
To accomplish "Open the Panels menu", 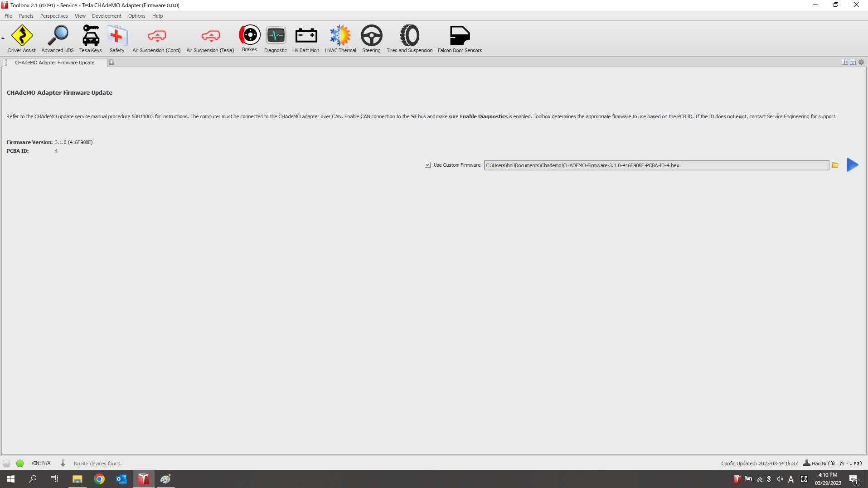I will [x=26, y=16].
